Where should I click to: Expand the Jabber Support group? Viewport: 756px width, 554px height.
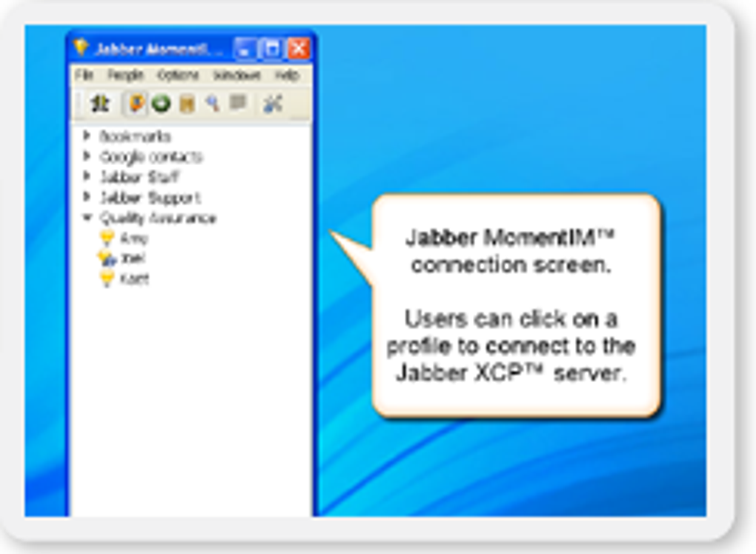87,196
